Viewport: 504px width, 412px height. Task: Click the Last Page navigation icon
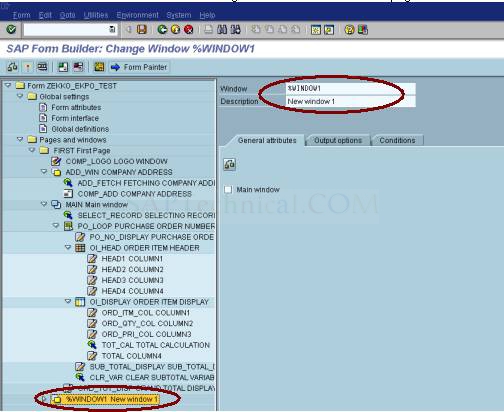click(296, 30)
